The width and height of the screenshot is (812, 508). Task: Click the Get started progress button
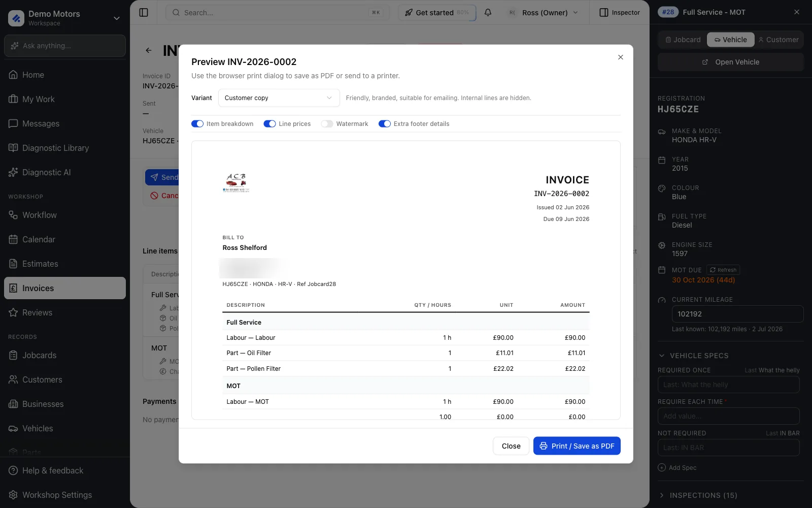click(x=437, y=13)
